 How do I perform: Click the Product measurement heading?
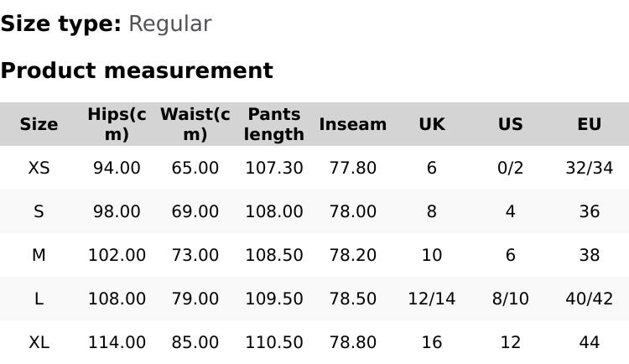coord(137,70)
